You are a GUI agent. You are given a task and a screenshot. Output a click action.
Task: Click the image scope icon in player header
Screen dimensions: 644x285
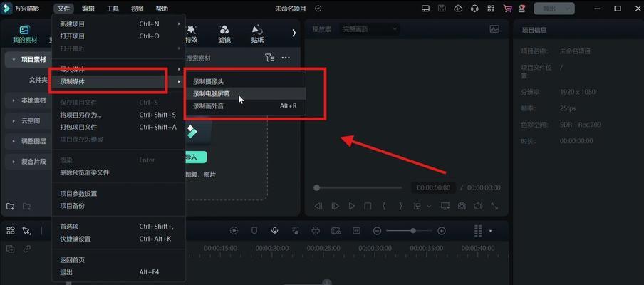(x=494, y=29)
